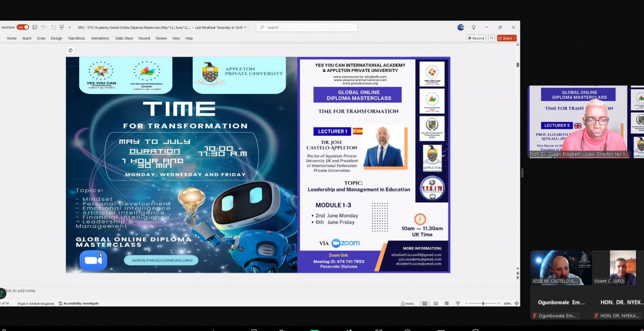Switch to Slide Sorter view
Image resolution: width=644 pixels, height=331 pixels.
(436, 304)
